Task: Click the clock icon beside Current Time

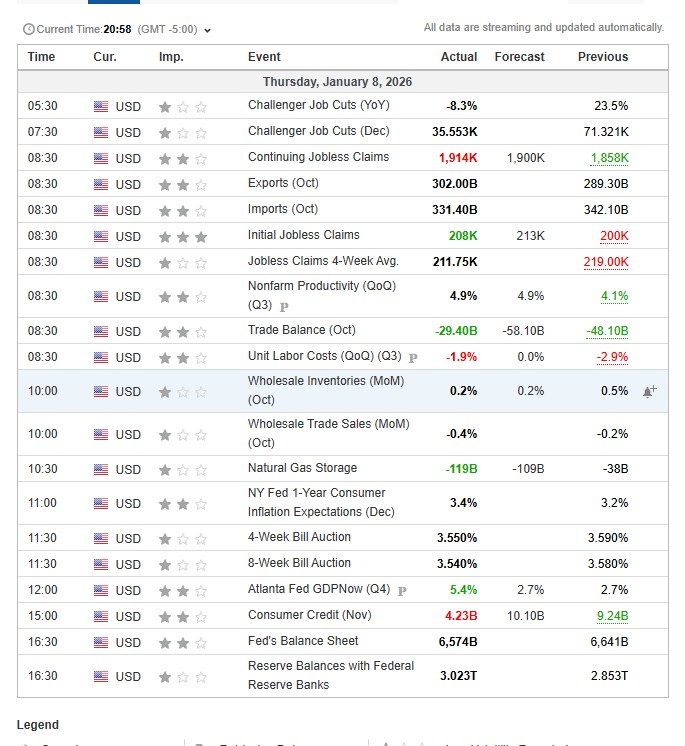Action: click(x=27, y=30)
